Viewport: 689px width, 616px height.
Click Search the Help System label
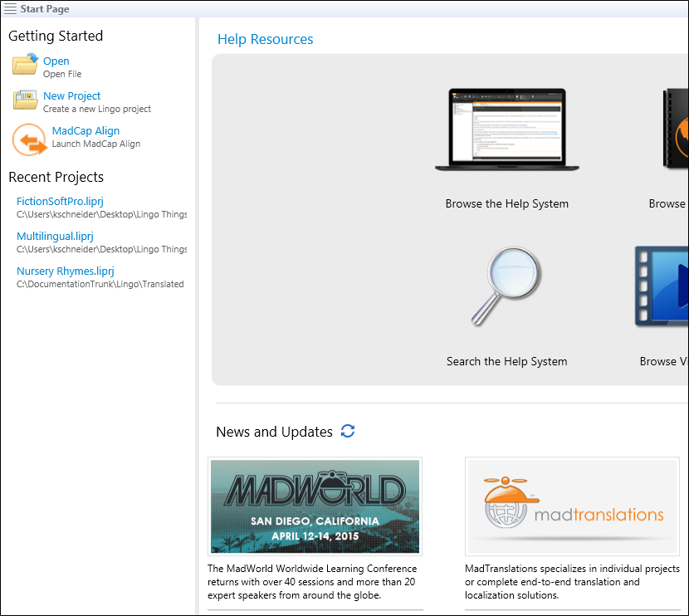507,361
